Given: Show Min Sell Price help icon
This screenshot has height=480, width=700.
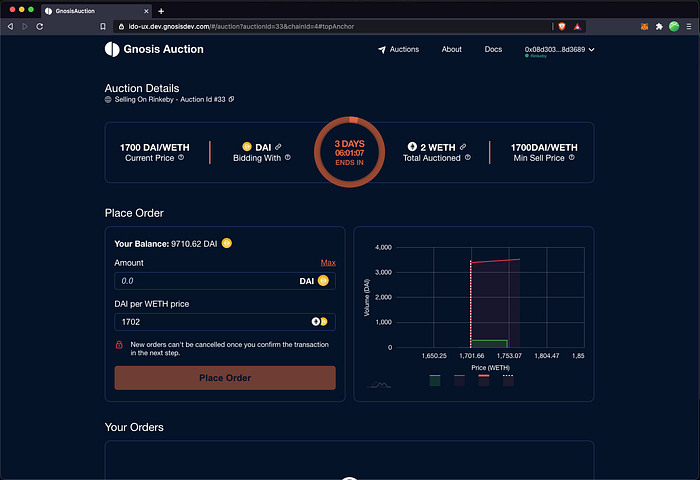Looking at the screenshot, I should 571,157.
